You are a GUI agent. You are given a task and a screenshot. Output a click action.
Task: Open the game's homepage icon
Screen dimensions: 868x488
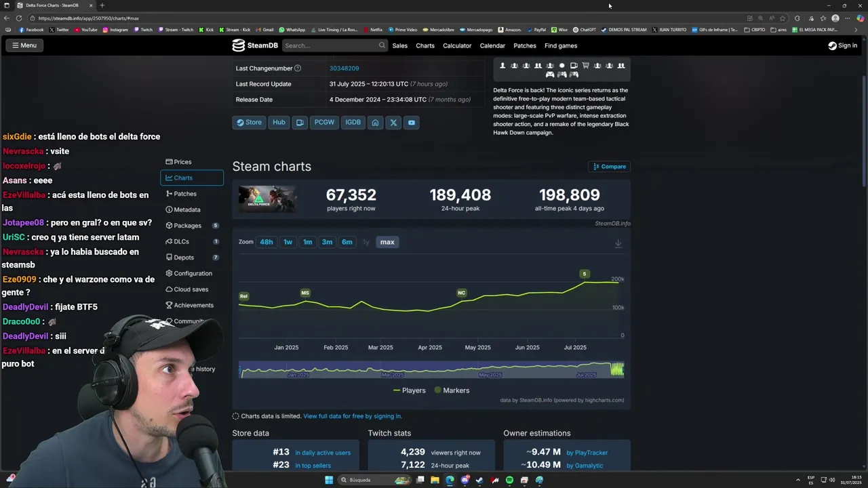click(x=375, y=123)
